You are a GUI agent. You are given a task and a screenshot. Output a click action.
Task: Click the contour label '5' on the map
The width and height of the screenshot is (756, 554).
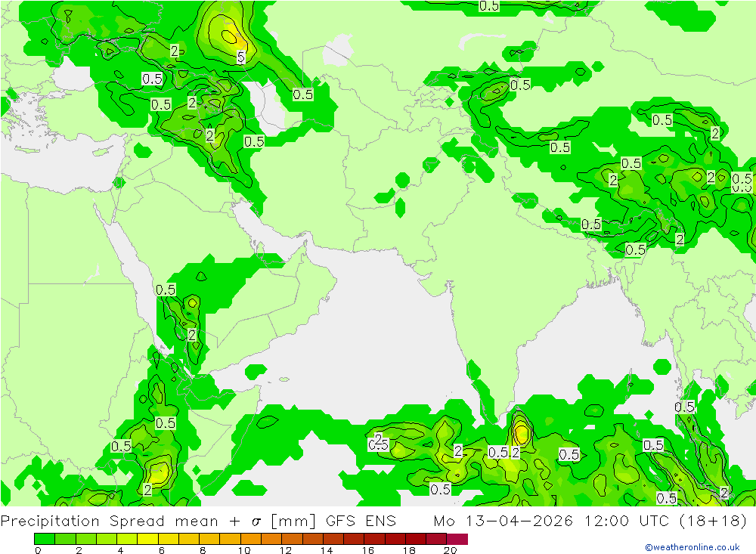click(x=241, y=57)
